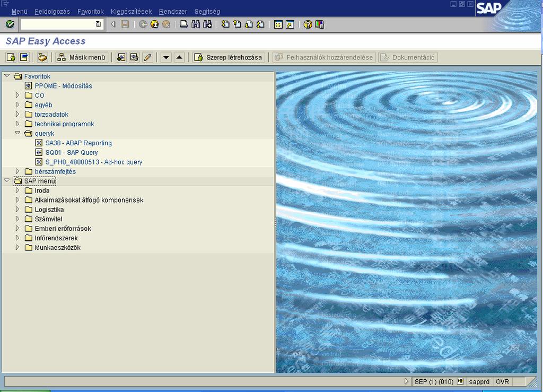This screenshot has height=392, width=543.
Task: Click the Dokumentáció button
Action: click(408, 57)
